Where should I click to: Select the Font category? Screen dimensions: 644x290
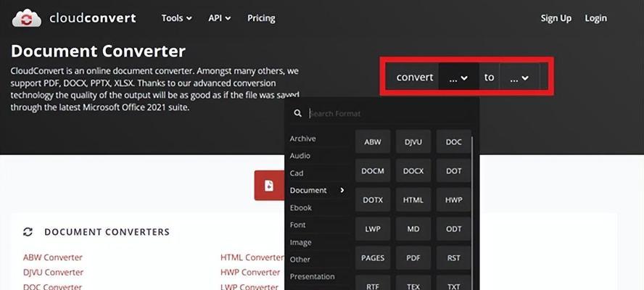297,225
